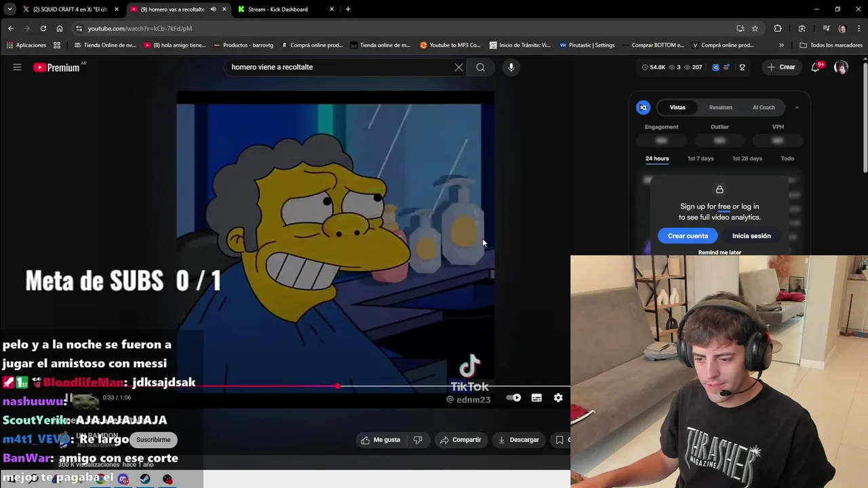
Task: Open Youtube to MP3 Co... bookmark
Action: (x=450, y=45)
